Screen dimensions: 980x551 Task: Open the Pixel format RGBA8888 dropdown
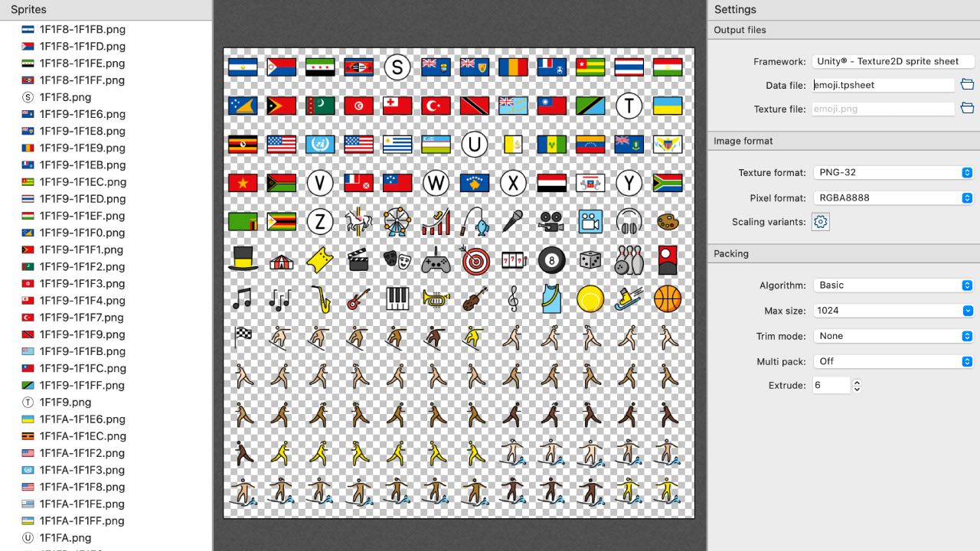tap(893, 198)
